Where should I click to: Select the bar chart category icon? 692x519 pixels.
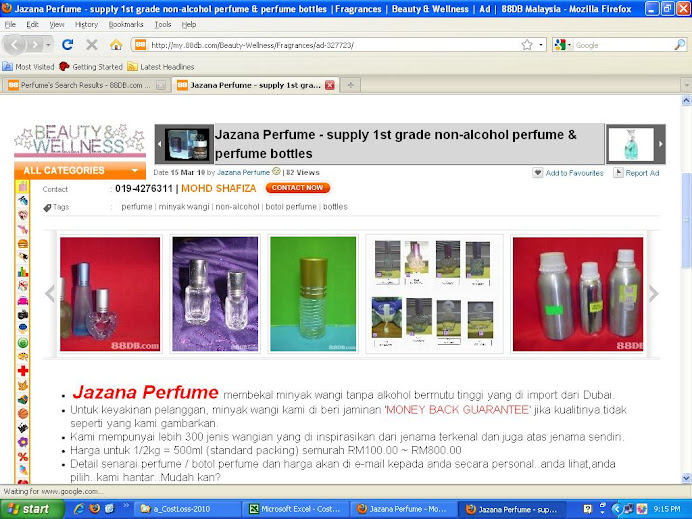point(23,271)
